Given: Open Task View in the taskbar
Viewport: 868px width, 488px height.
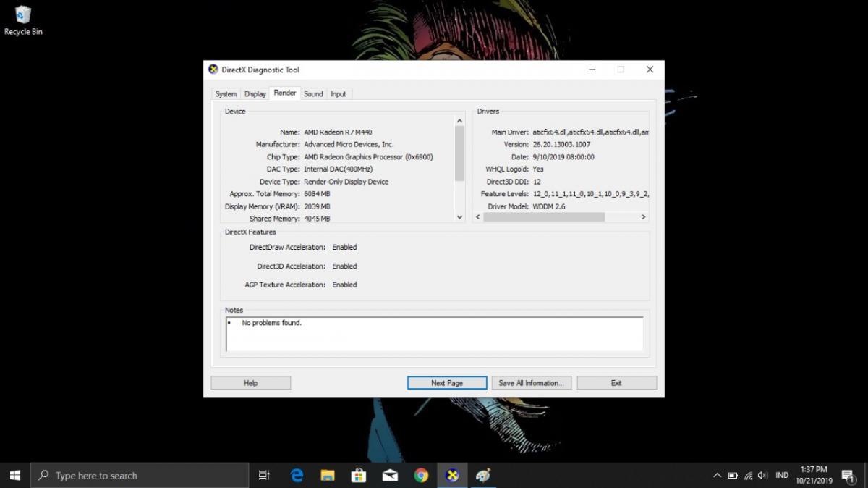Looking at the screenshot, I should pyautogui.click(x=264, y=475).
